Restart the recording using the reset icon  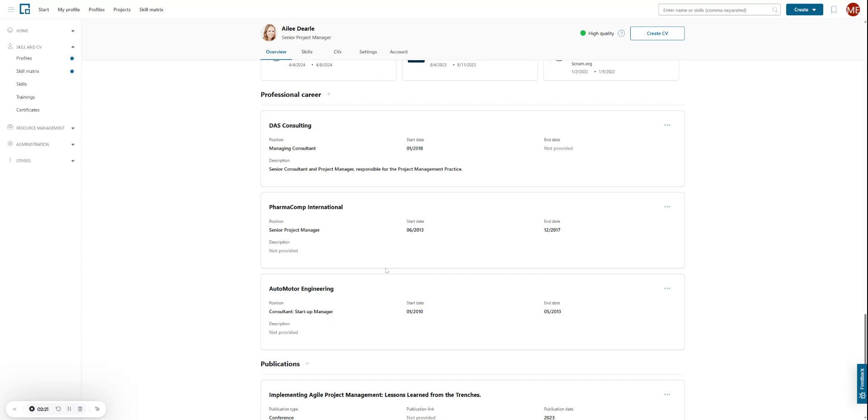pos(58,409)
